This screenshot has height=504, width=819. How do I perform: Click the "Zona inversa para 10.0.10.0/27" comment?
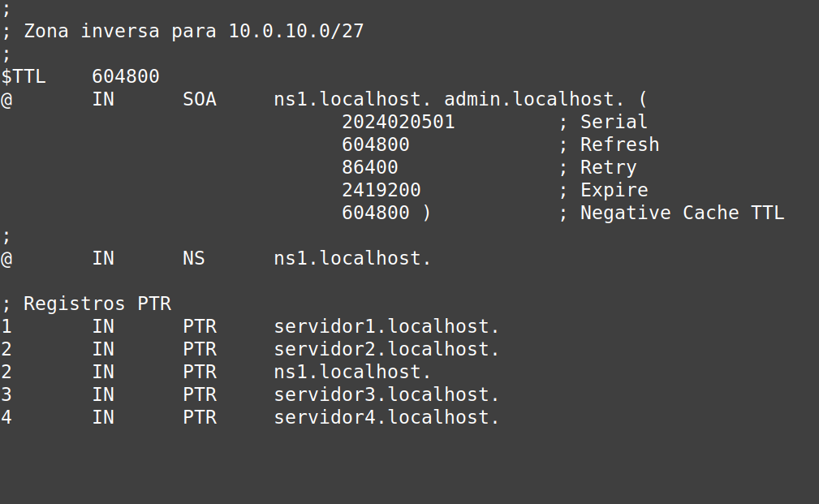pos(193,32)
